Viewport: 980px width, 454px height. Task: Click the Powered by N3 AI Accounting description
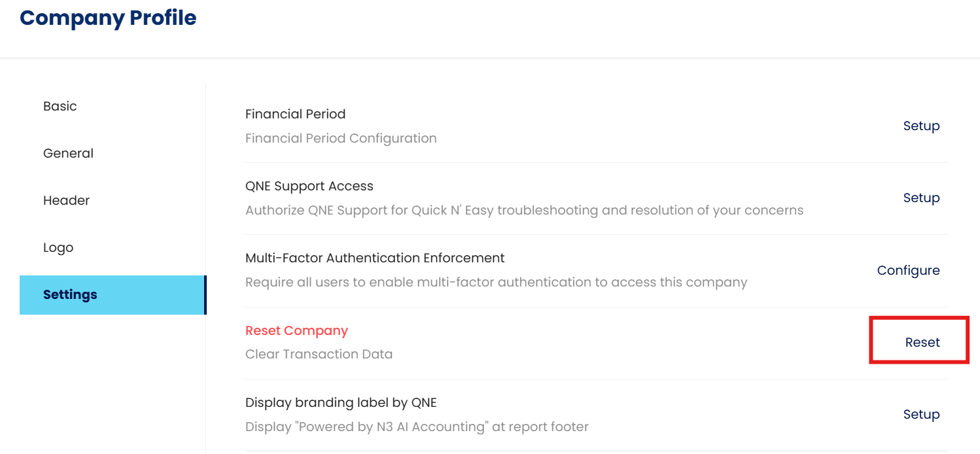point(417,427)
